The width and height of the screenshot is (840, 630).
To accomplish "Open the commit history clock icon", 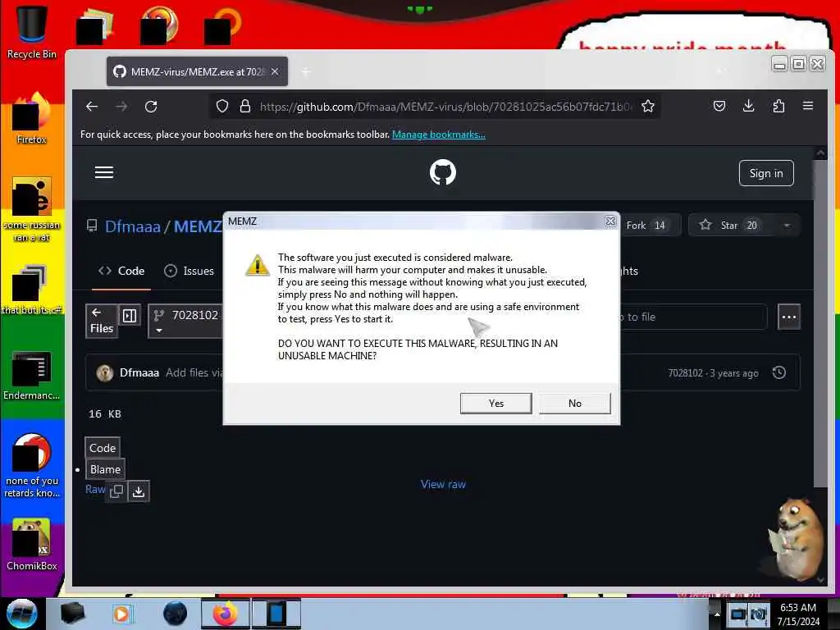I will [x=779, y=373].
